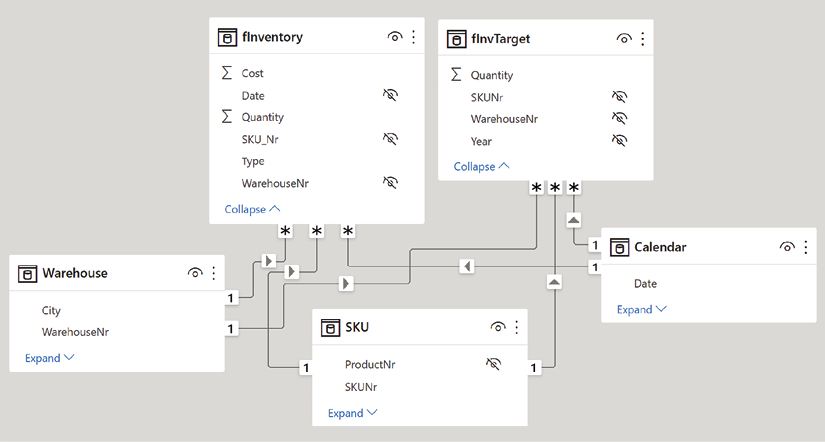Unhide SKUNr column in fInvTarget
Screen dimensions: 825x442
click(619, 97)
